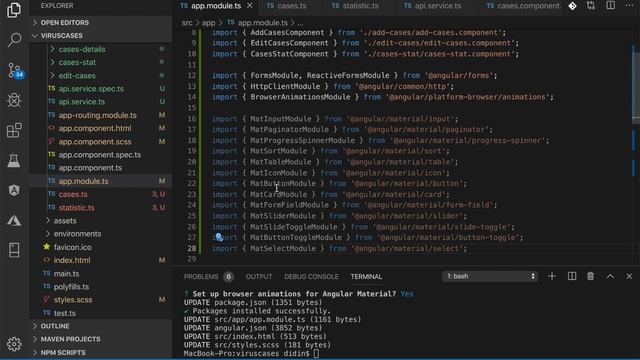Image resolution: width=640 pixels, height=360 pixels.
Task: Expand the cases-details folder
Action: tap(82, 49)
